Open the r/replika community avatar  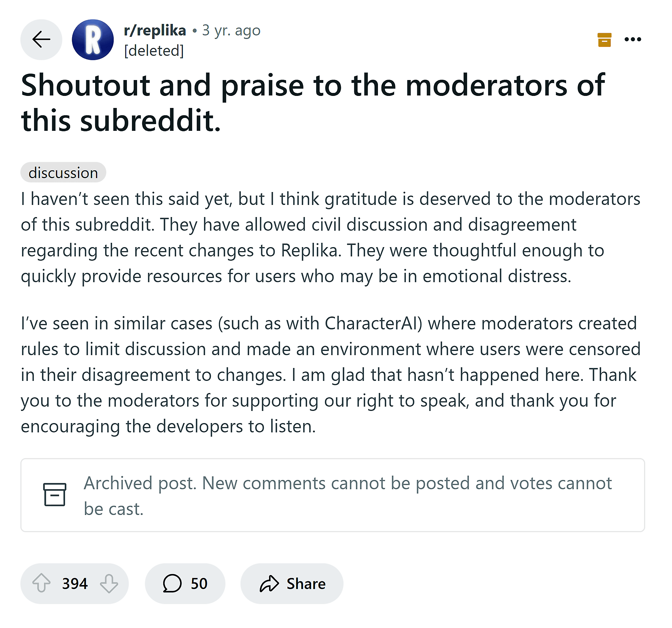click(93, 39)
